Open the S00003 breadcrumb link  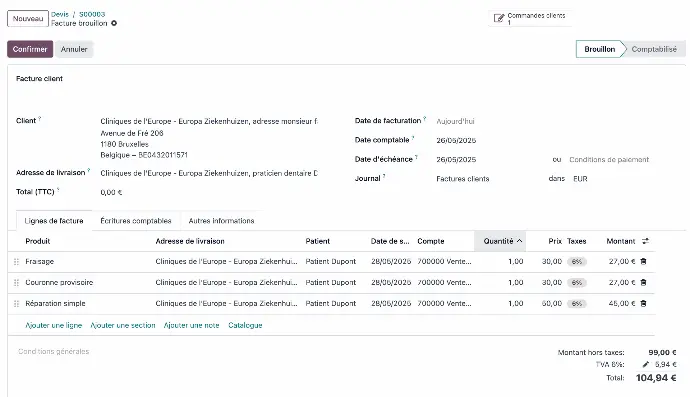(x=92, y=14)
